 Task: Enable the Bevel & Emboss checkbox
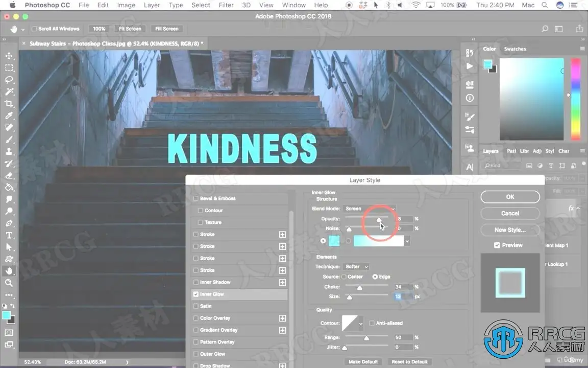(x=196, y=198)
